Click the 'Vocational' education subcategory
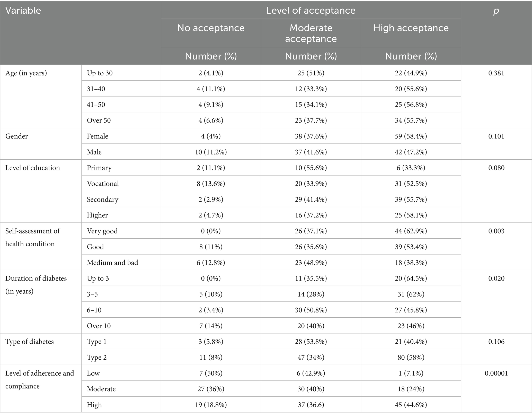532x417 pixels. (103, 184)
